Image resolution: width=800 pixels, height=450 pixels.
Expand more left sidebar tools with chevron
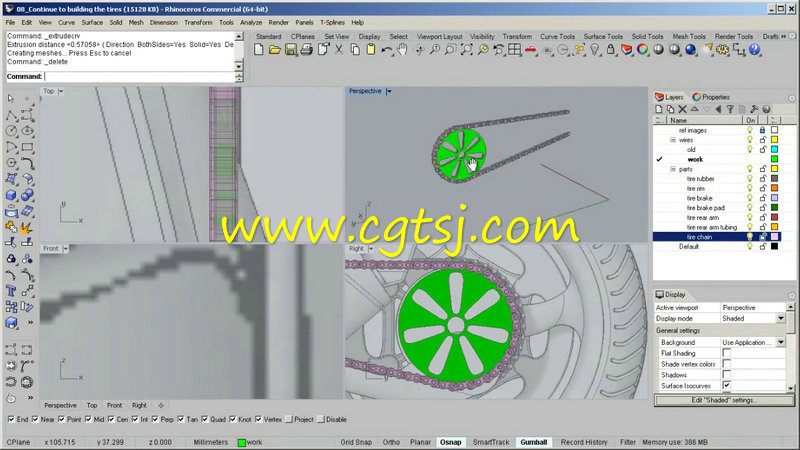pyautogui.click(x=30, y=322)
